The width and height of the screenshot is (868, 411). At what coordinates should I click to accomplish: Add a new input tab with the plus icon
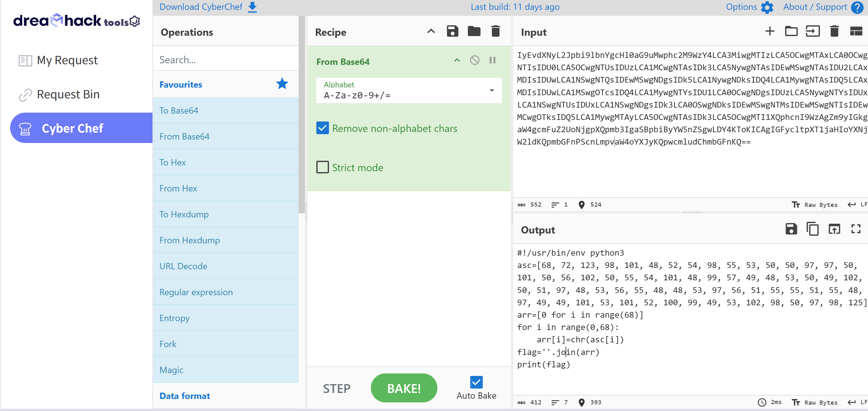[770, 31]
